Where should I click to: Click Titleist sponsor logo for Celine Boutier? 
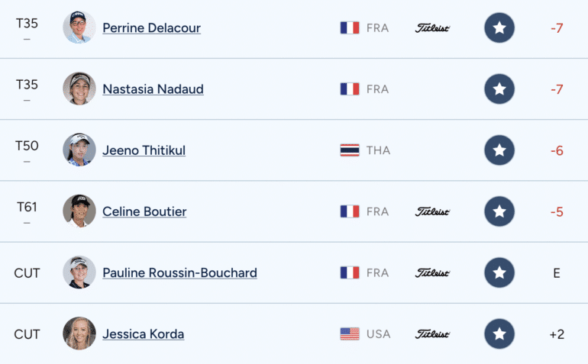tap(432, 211)
